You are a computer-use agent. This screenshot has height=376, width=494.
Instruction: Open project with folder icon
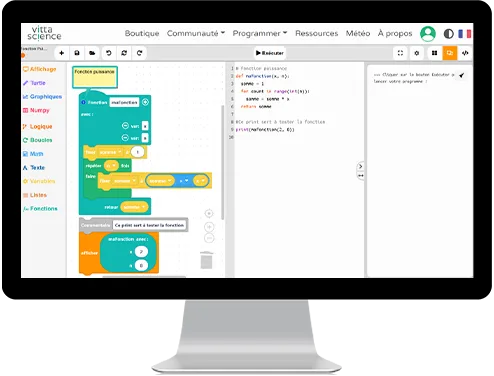92,53
